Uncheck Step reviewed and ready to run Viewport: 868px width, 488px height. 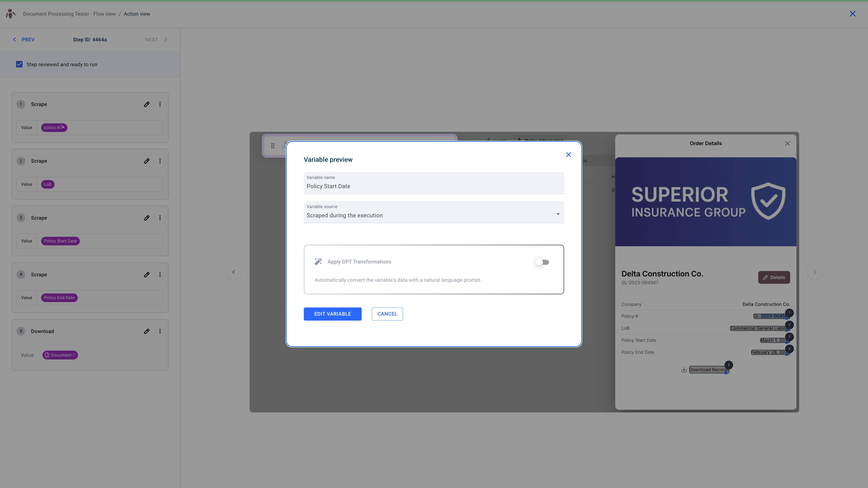[19, 64]
